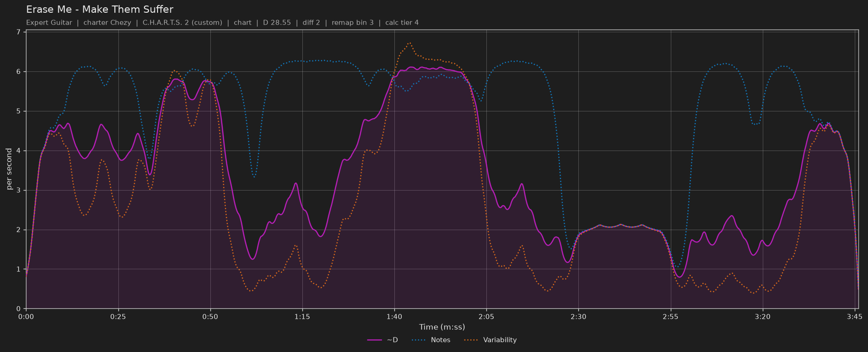Click the "2:05" time tick label
This screenshot has width=868, height=352.
[486, 317]
